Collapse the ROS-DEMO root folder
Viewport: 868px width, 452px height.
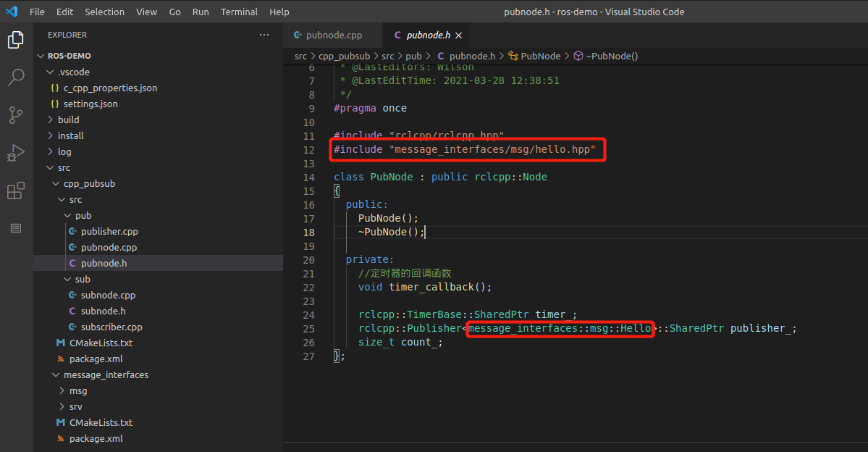pos(159,56)
